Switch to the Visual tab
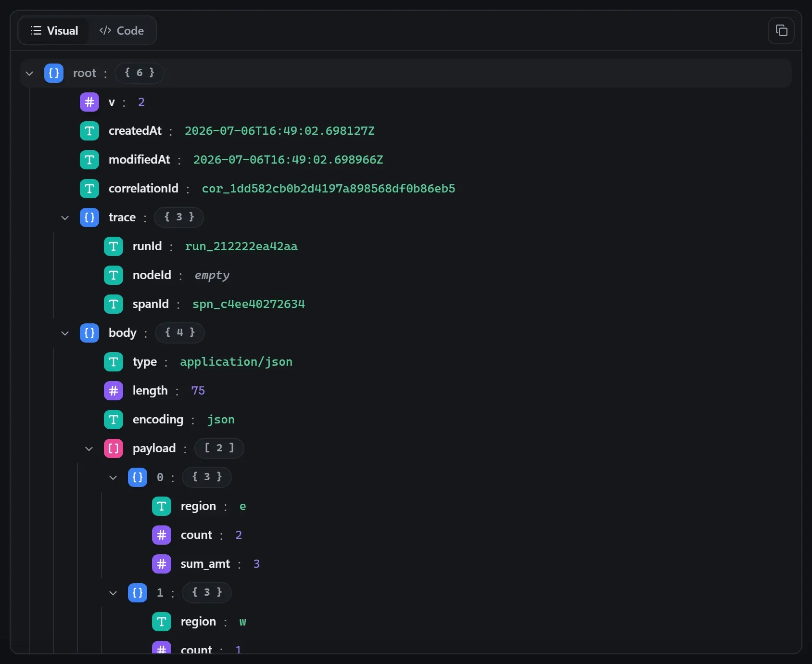 point(54,31)
